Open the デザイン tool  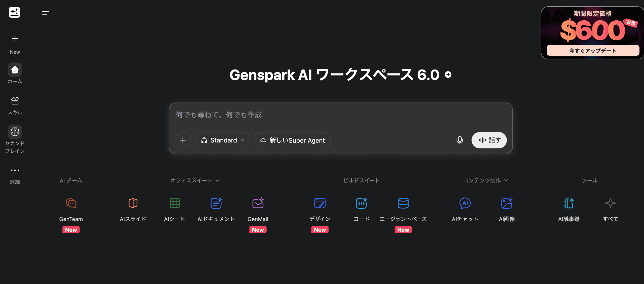pos(320,209)
